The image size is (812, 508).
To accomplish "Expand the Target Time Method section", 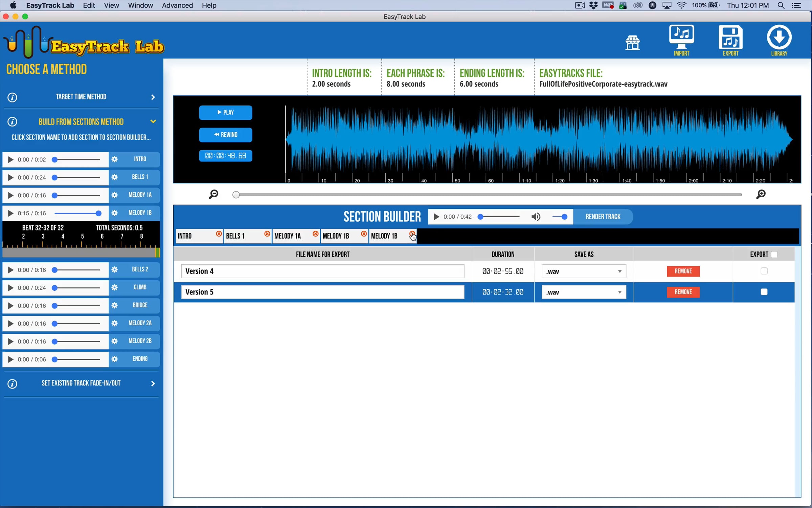I will click(81, 97).
